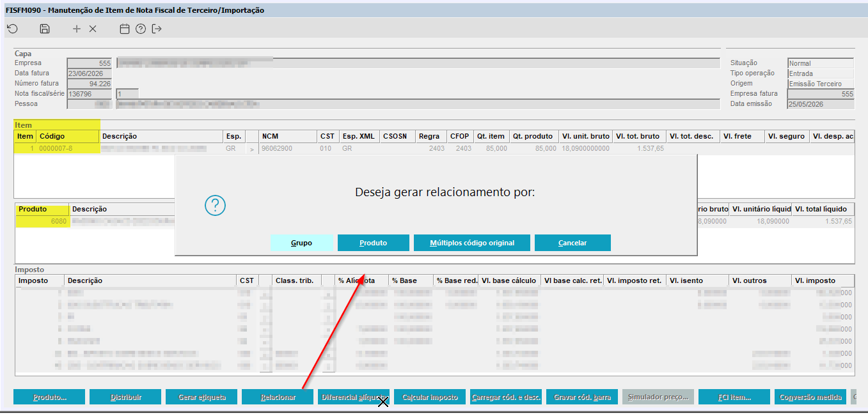
Task: Click the CFOP column header
Action: coord(460,136)
